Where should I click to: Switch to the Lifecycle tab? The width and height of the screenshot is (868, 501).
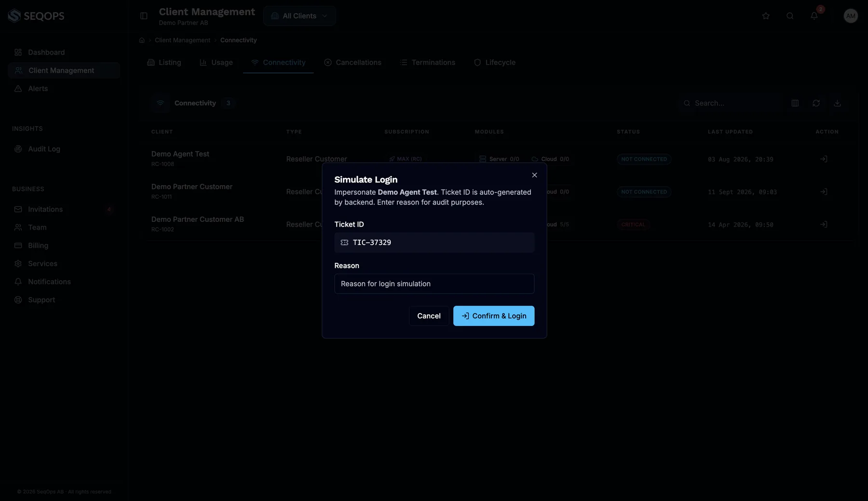click(x=495, y=63)
